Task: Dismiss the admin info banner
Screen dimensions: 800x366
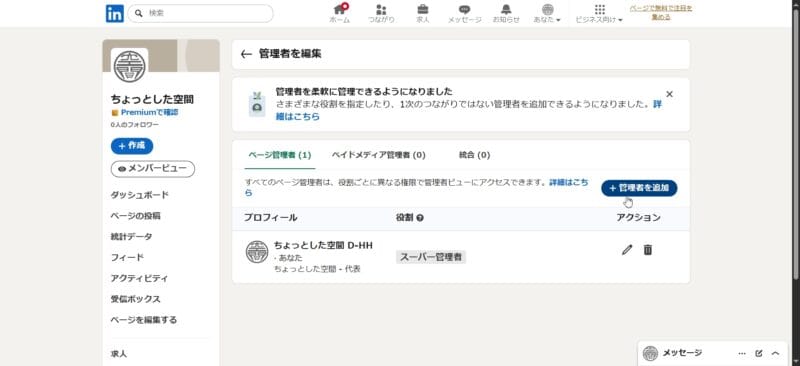Action: 669,94
